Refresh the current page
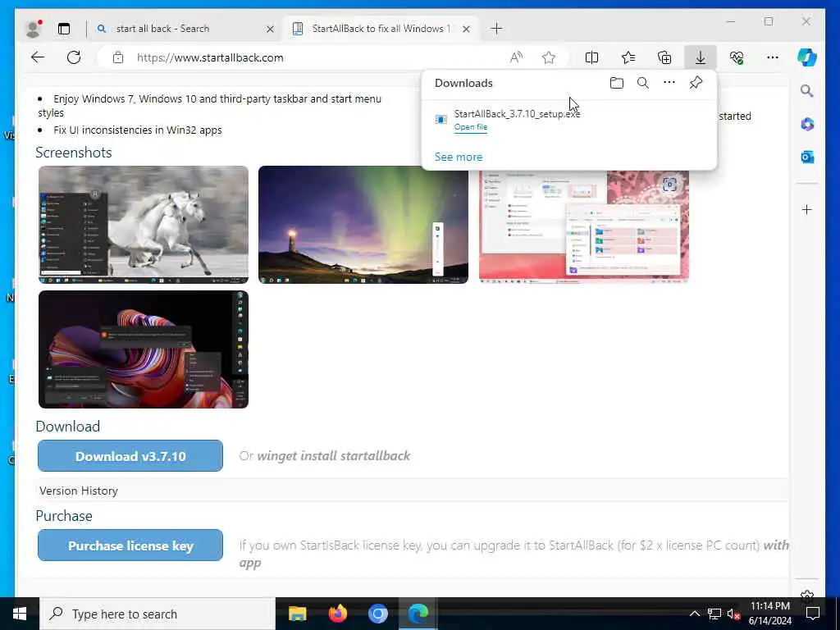This screenshot has width=840, height=630. (x=74, y=57)
